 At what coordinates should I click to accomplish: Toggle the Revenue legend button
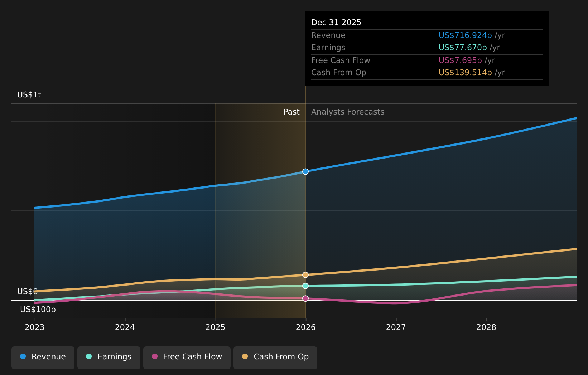click(x=43, y=357)
